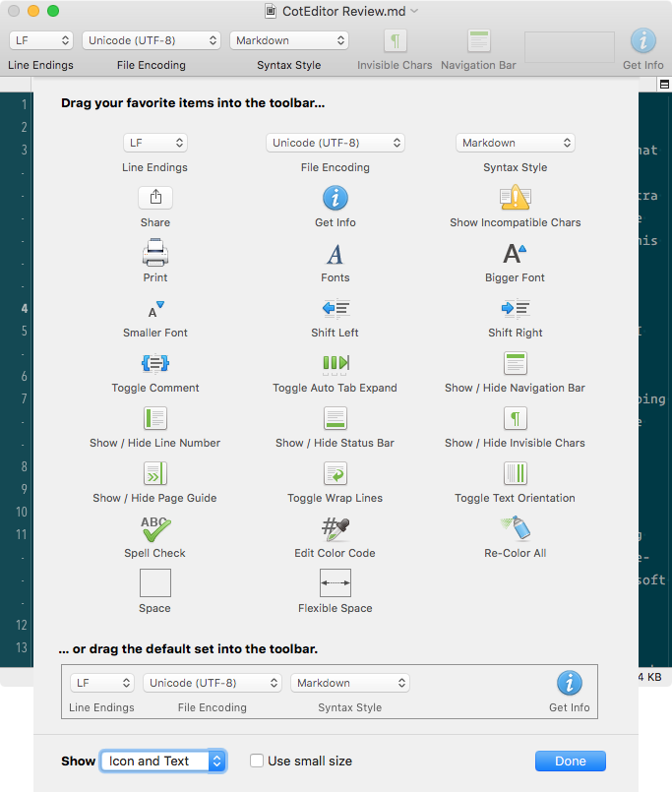Click the split editor button below the toolbar
Image resolution: width=672 pixels, height=792 pixels.
point(664,85)
